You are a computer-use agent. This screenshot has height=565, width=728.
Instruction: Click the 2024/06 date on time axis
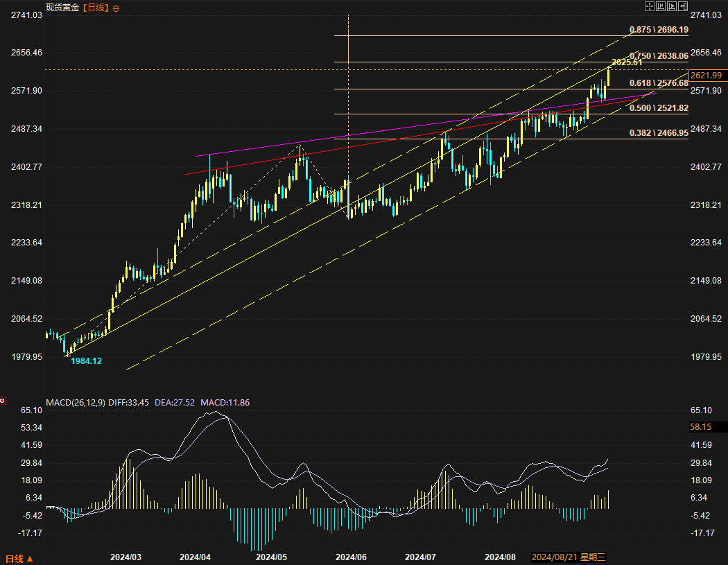coord(351,557)
